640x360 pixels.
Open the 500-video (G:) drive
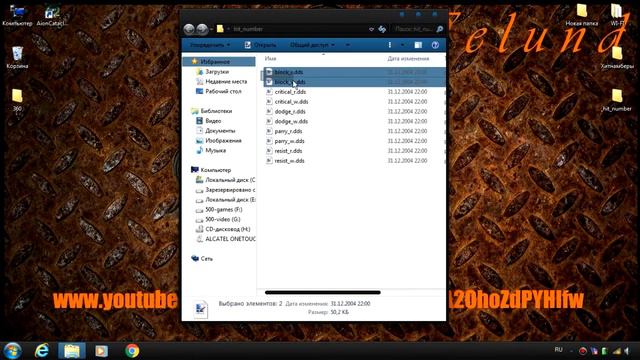click(222, 219)
